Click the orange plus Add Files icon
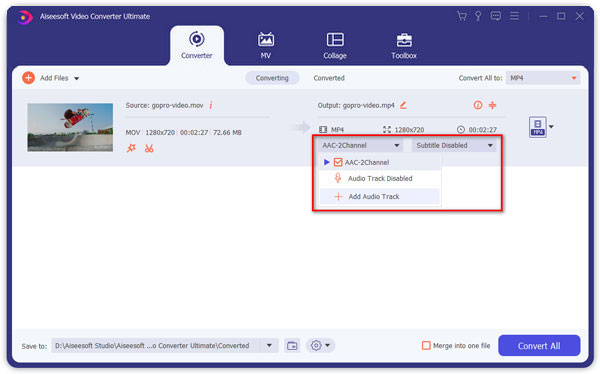Screen dimensions: 600x374 pos(28,78)
